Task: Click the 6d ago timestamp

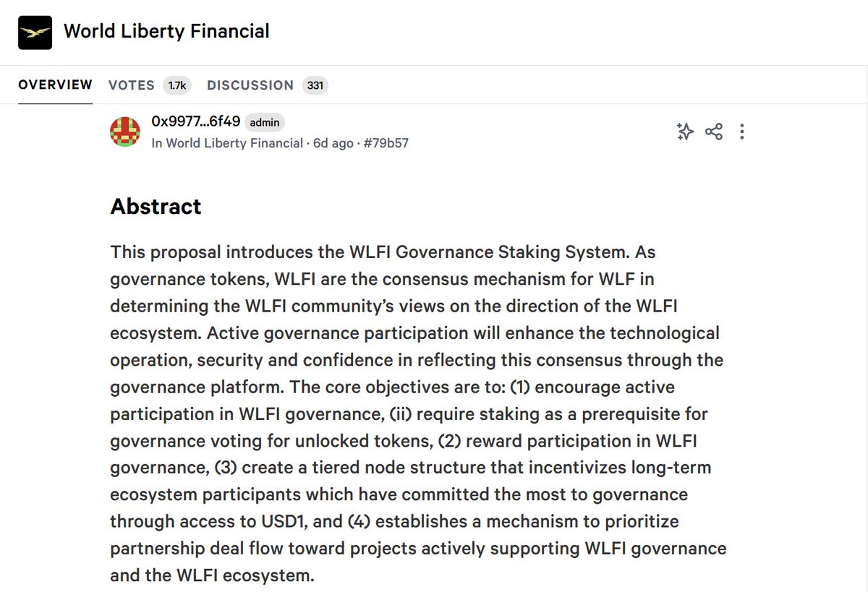Action: [333, 143]
